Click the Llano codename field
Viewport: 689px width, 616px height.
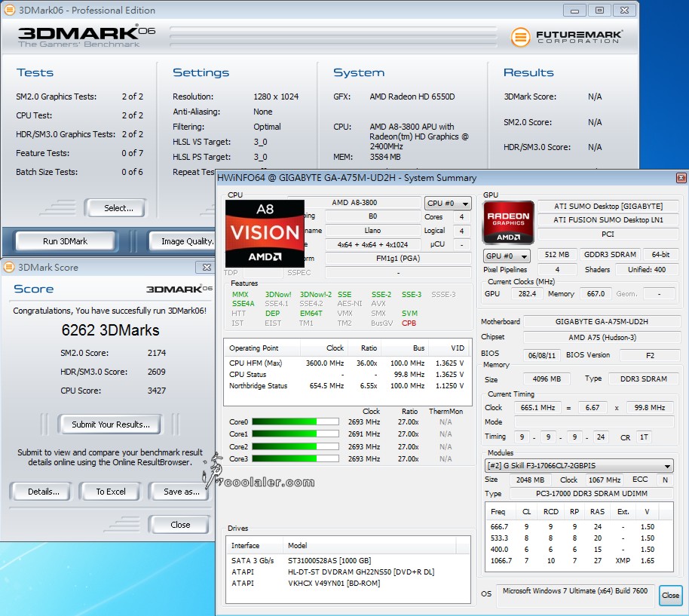(x=372, y=230)
